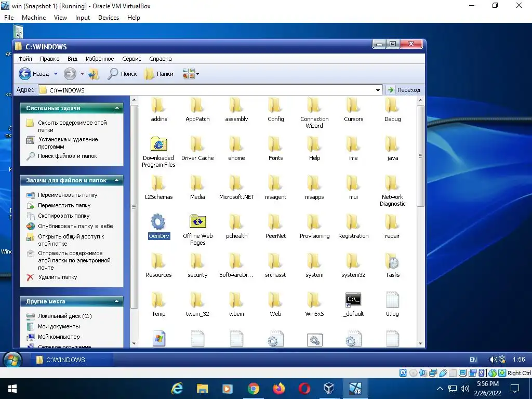Image resolution: width=532 pixels, height=399 pixels.
Task: Click Удалить папку with red X
Action: click(x=57, y=277)
